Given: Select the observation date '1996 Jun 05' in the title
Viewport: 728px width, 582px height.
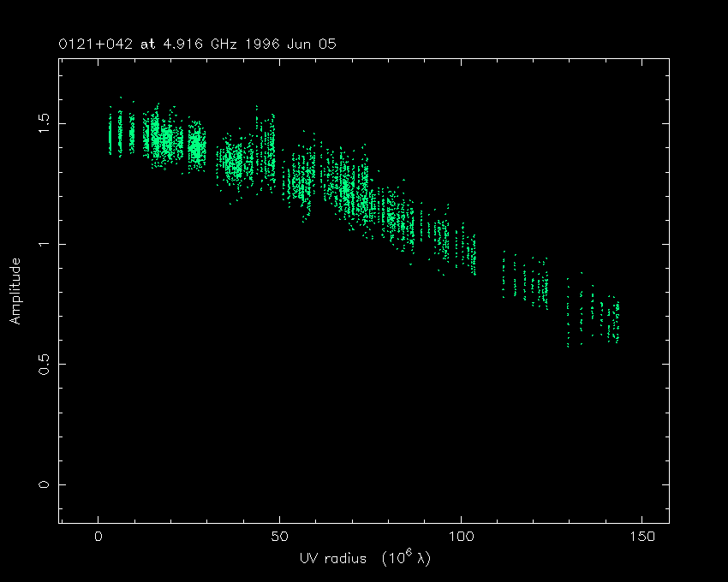Looking at the screenshot, I should [x=289, y=44].
